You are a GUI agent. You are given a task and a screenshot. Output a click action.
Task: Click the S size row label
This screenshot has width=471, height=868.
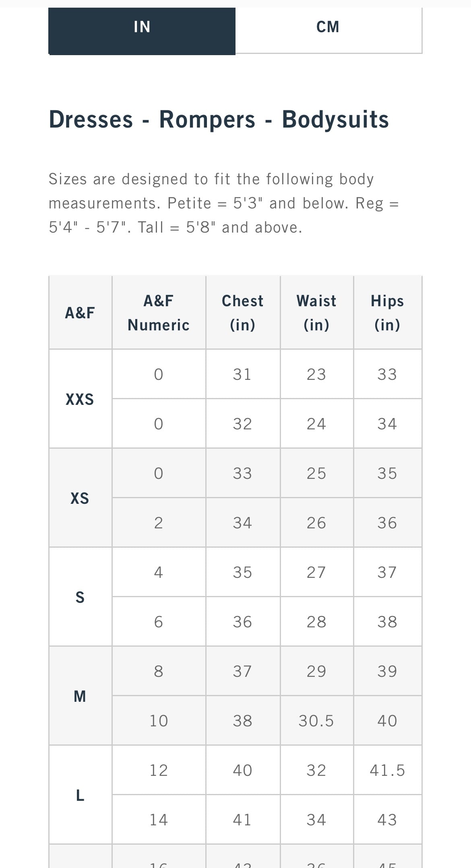[80, 597]
